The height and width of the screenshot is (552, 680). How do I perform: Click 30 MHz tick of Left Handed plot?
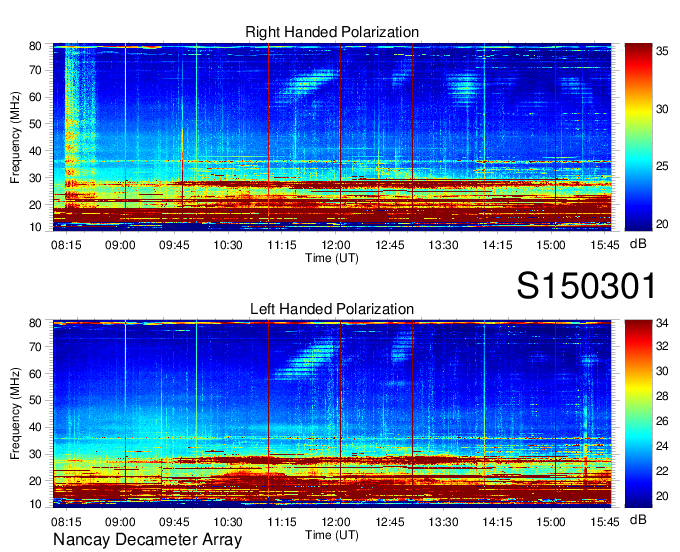tap(36, 454)
